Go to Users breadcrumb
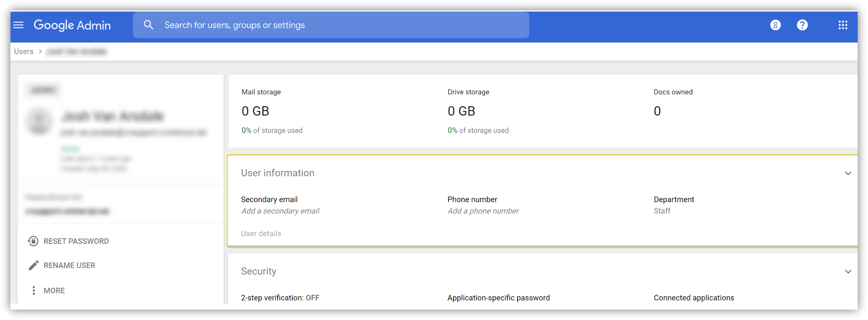Viewport: 868px width, 320px height. 24,51
